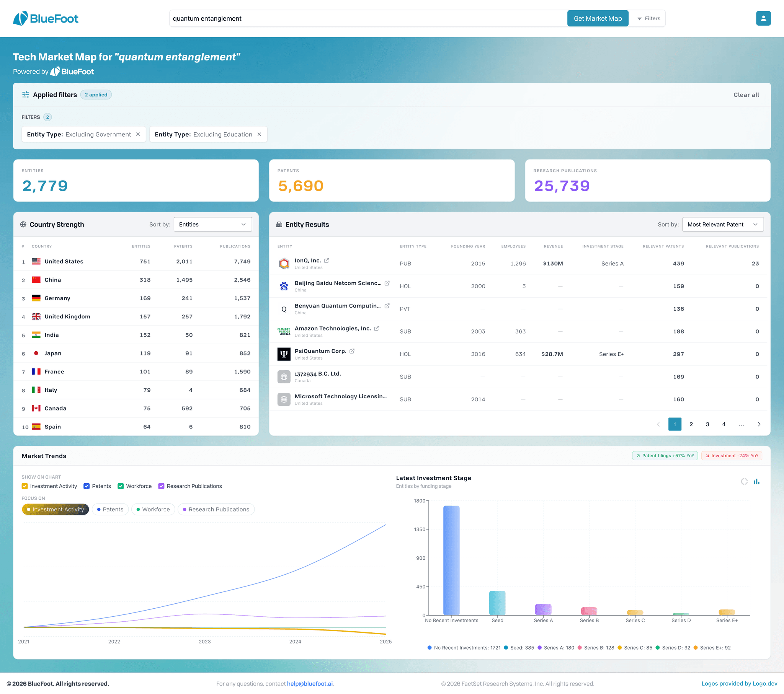Click the BlueFoot logo in the header
784x694 pixels.
(x=46, y=18)
